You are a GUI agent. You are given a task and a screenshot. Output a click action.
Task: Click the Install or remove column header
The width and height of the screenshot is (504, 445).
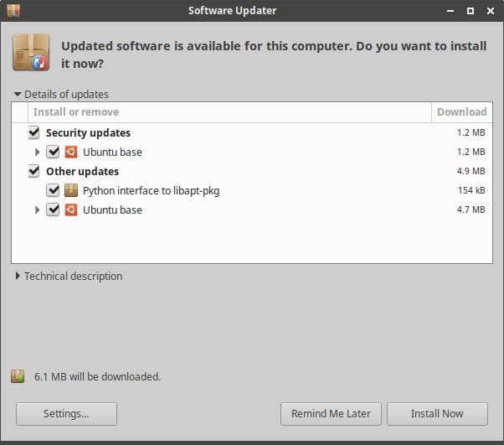229,112
